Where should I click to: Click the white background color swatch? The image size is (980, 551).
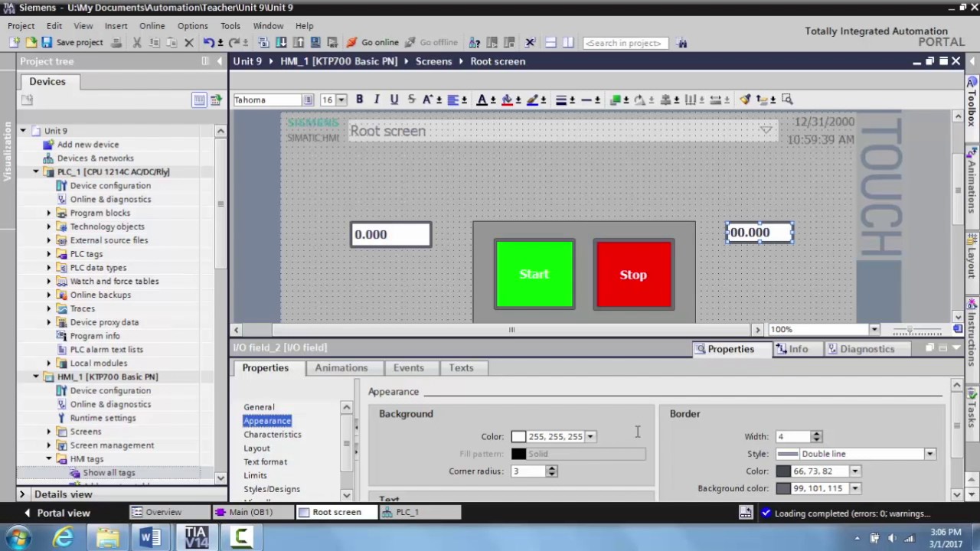click(518, 437)
